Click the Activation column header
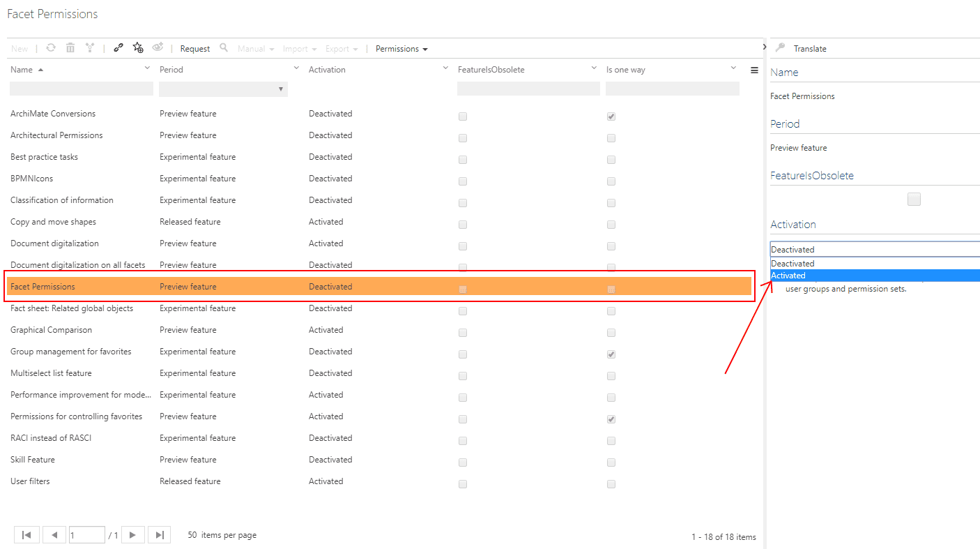The width and height of the screenshot is (980, 549). click(x=327, y=70)
